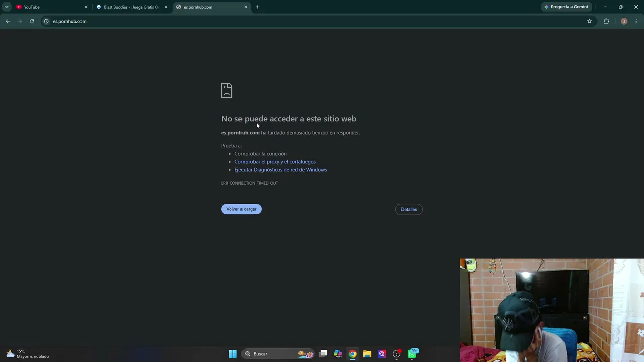Image resolution: width=644 pixels, height=362 pixels.
Task: Go forward with the forward arrow
Action: click(x=20, y=21)
